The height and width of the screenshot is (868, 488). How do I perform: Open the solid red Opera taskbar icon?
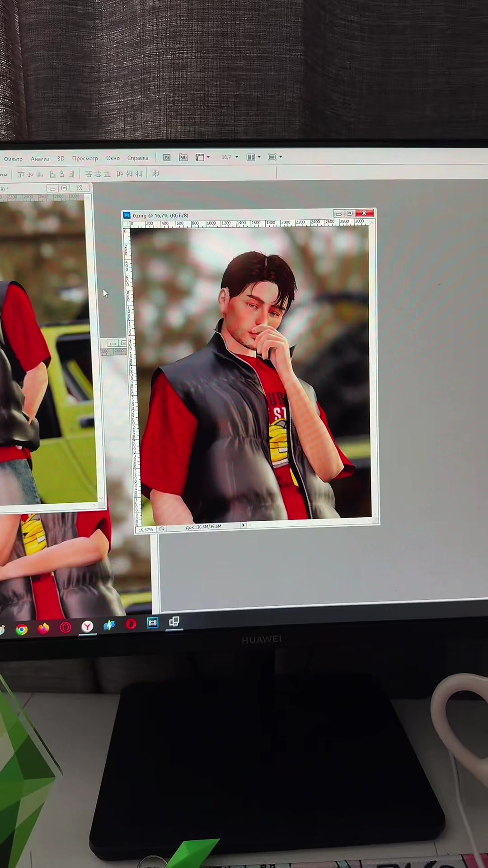click(131, 624)
